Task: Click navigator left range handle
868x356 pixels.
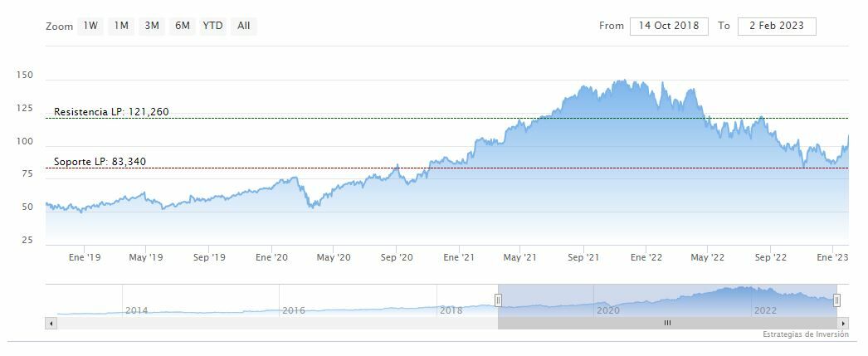Action: click(x=499, y=300)
